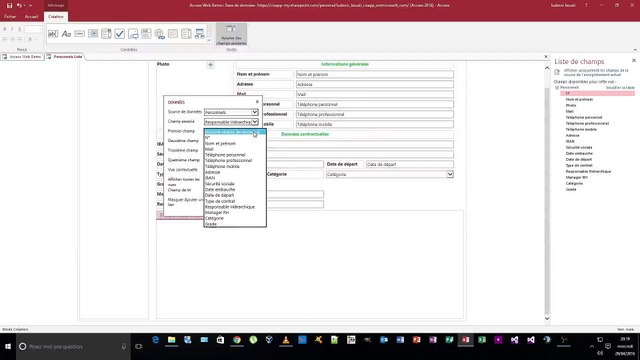Select the Autocomplete control icon
The width and height of the screenshot is (640, 360).
pos(146,34)
